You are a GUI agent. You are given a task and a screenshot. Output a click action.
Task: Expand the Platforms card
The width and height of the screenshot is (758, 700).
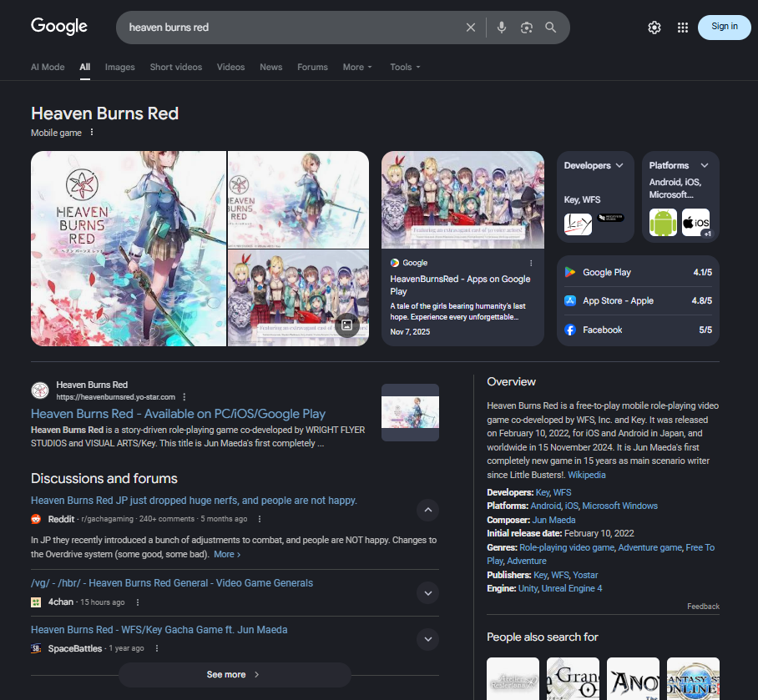pyautogui.click(x=705, y=166)
